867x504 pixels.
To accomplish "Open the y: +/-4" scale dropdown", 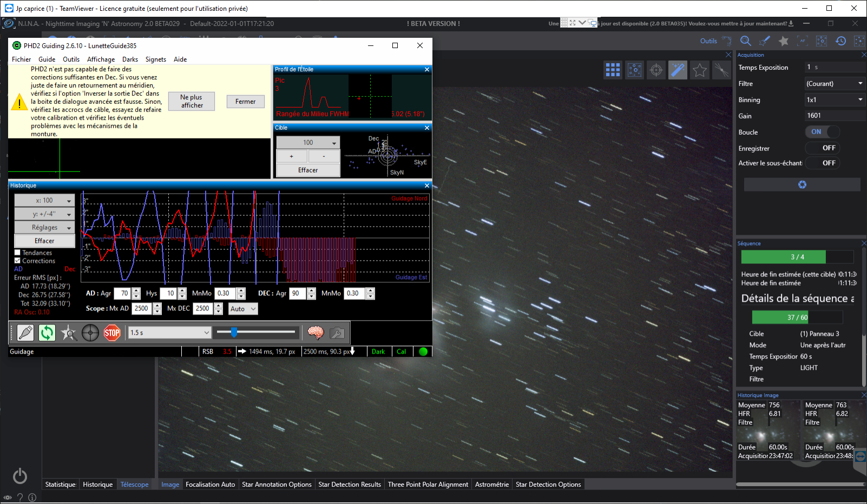I will (44, 214).
